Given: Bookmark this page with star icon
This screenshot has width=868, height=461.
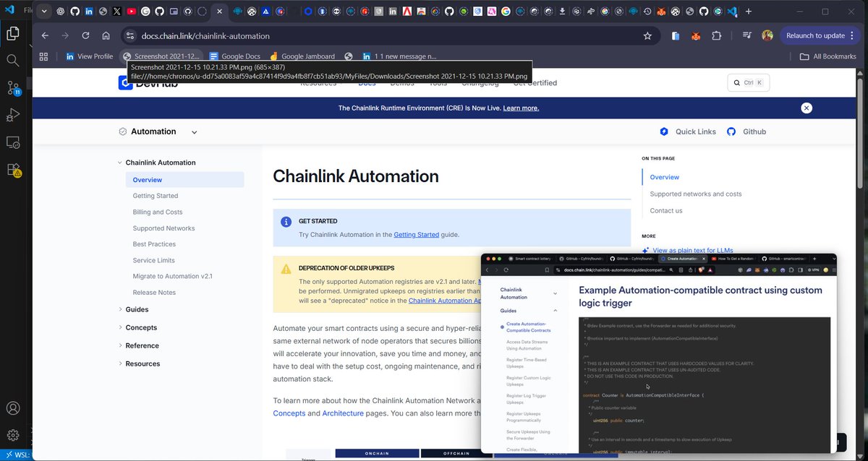Looking at the screenshot, I should coord(647,35).
